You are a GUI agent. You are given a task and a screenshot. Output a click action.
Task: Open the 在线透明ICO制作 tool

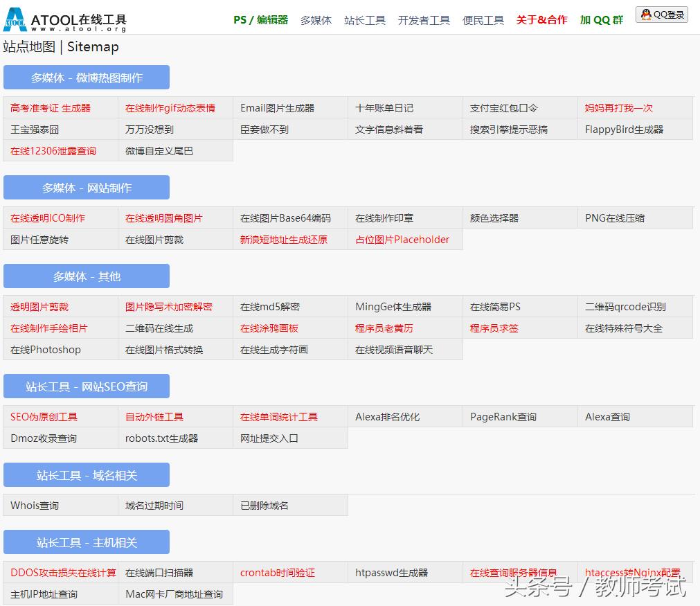[x=48, y=217]
